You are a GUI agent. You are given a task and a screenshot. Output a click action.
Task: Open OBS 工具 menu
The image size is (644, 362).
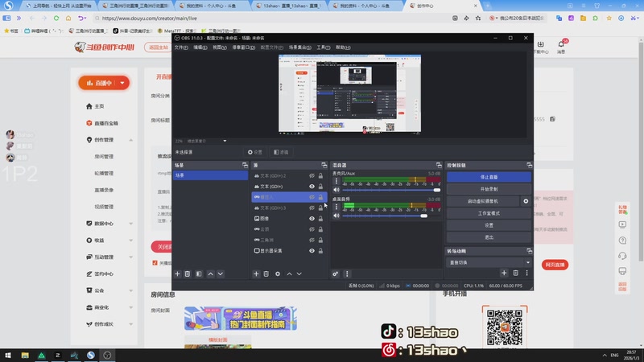tap(324, 47)
